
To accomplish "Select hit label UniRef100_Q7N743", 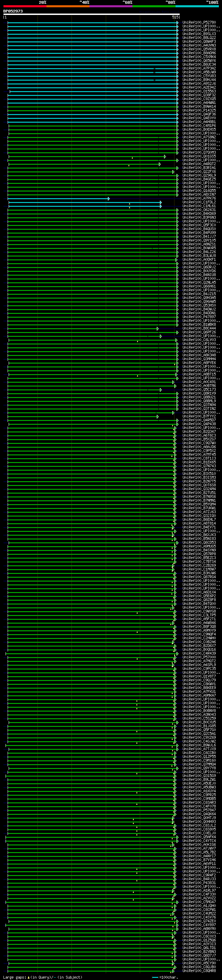I will coord(199,465).
